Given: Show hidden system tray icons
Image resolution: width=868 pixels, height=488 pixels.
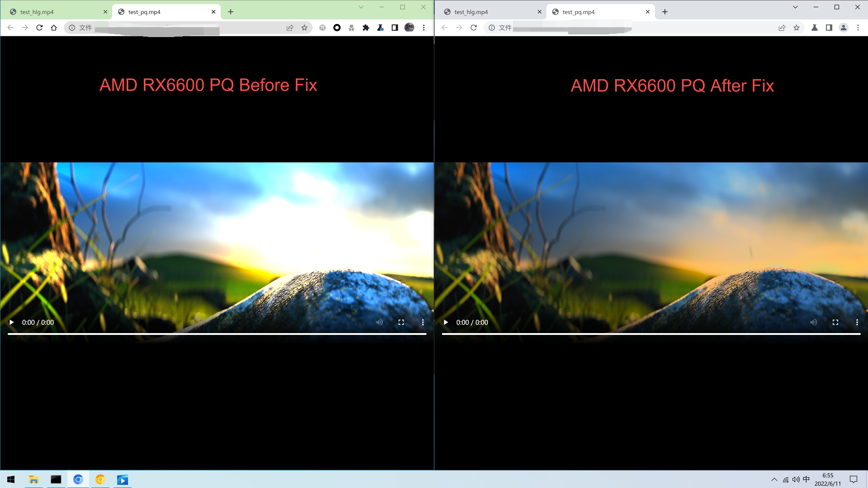Looking at the screenshot, I should click(x=774, y=480).
